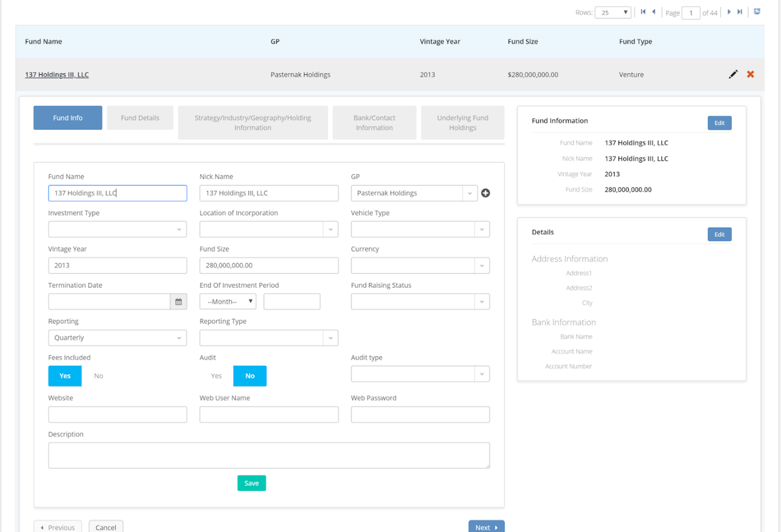The height and width of the screenshot is (532, 781).
Task: Open the Audit type dropdown
Action: (420, 374)
